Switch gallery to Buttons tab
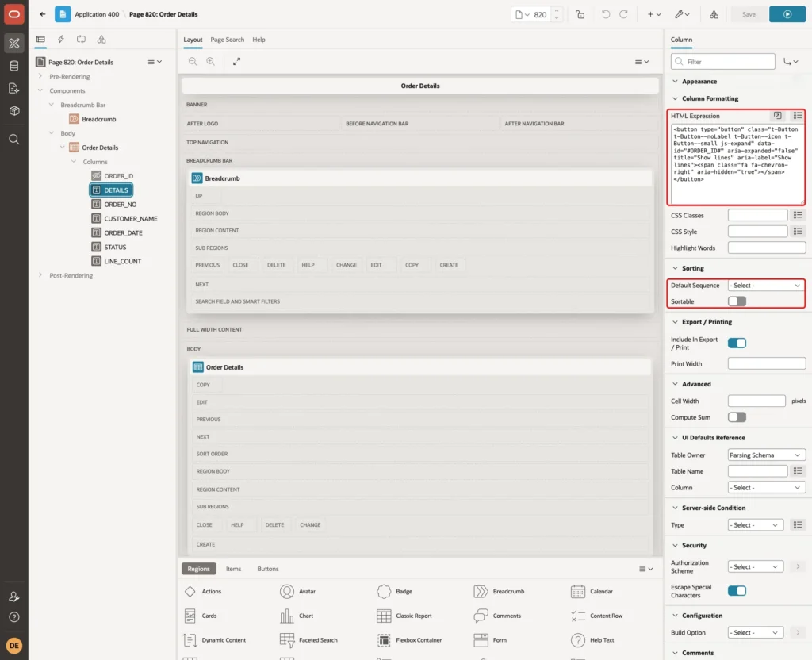Image resolution: width=812 pixels, height=660 pixels. pyautogui.click(x=268, y=569)
